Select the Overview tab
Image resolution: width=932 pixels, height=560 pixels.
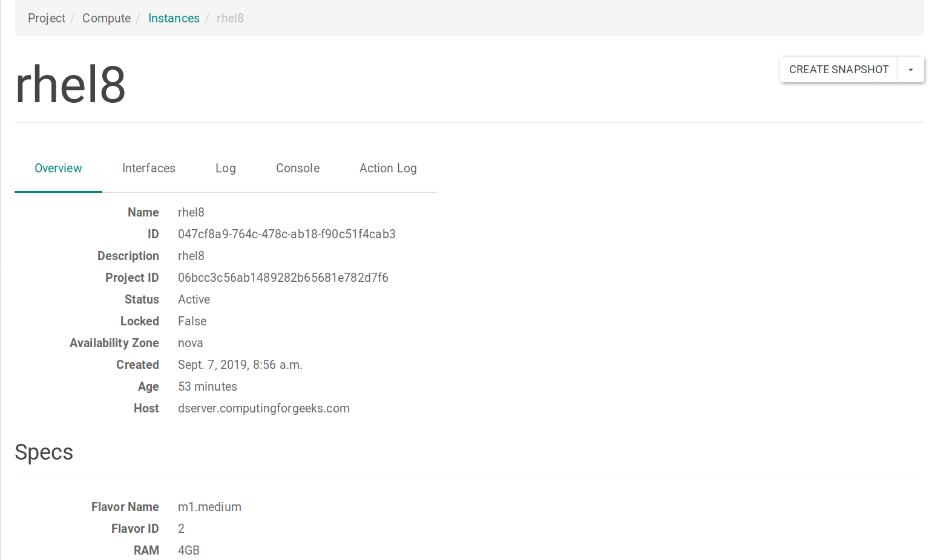58,168
